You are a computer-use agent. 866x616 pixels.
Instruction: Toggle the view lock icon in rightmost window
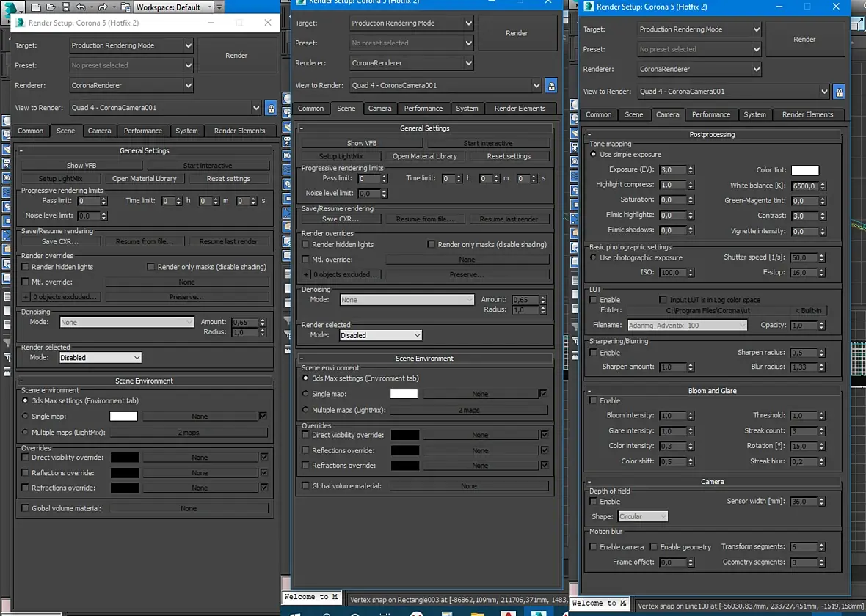(839, 92)
